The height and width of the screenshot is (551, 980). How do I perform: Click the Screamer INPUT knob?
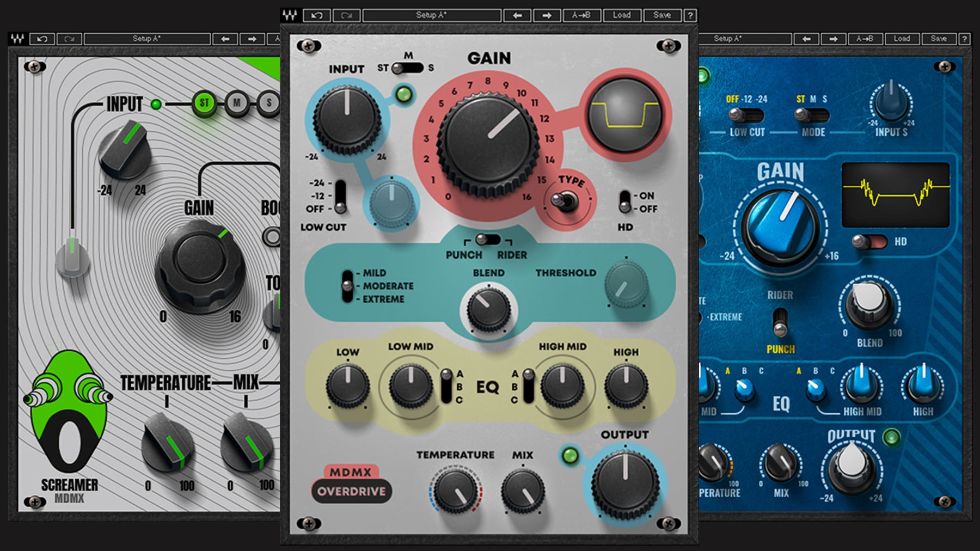click(x=124, y=150)
